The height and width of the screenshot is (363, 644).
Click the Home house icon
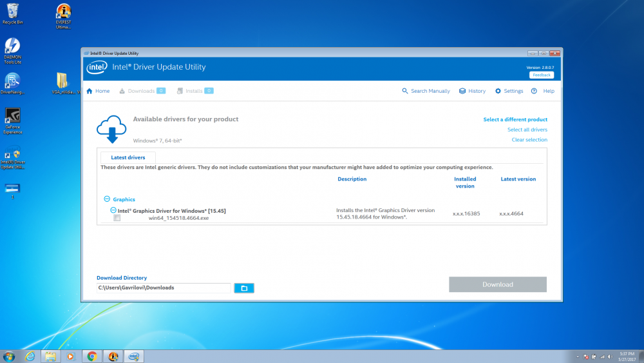click(x=90, y=91)
